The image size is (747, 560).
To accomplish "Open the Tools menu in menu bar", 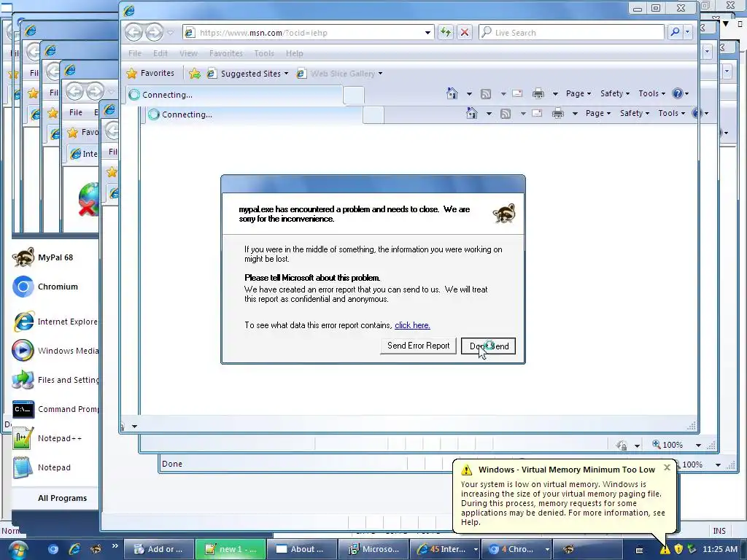I will [264, 53].
